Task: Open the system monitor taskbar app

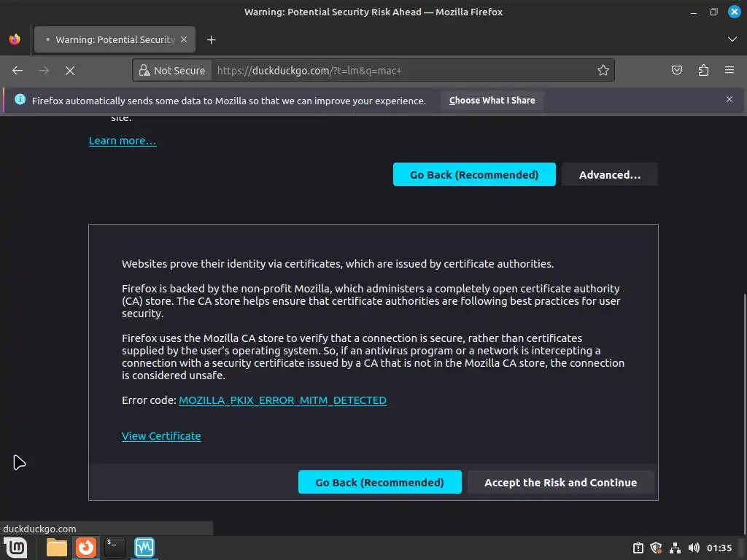Action: (144, 548)
